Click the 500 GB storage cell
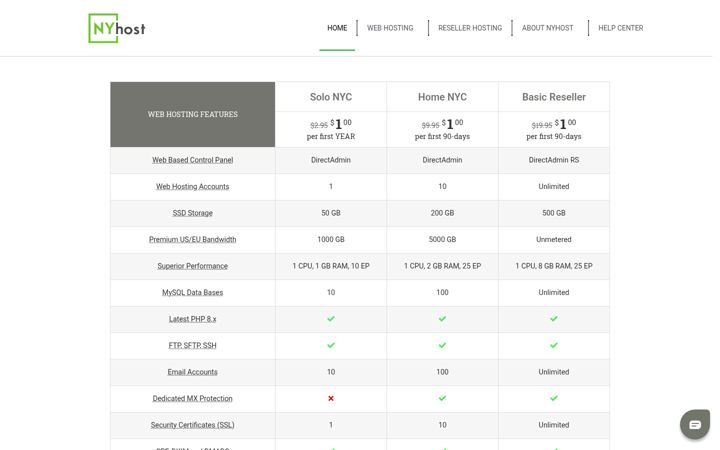The height and width of the screenshot is (450, 720). point(554,213)
